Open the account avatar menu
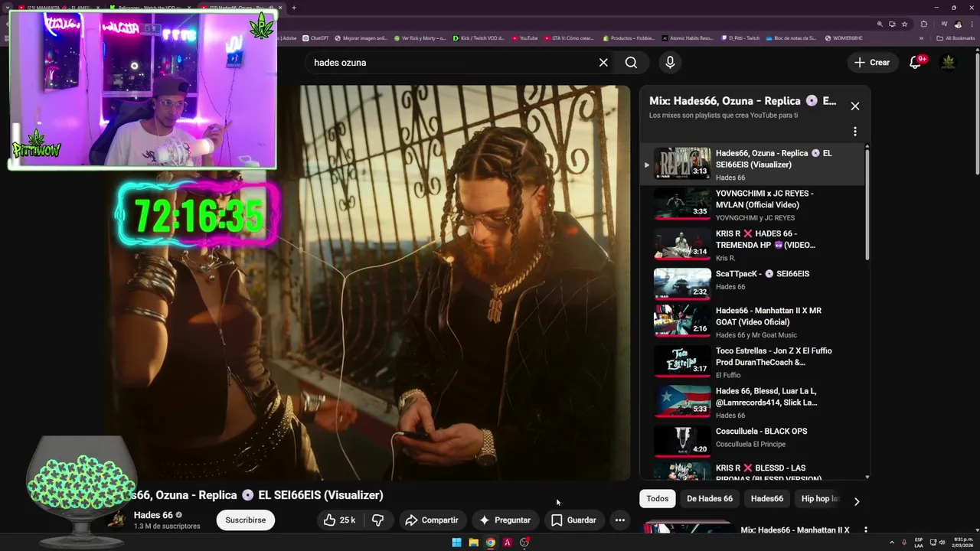This screenshot has width=980, height=551. click(949, 62)
